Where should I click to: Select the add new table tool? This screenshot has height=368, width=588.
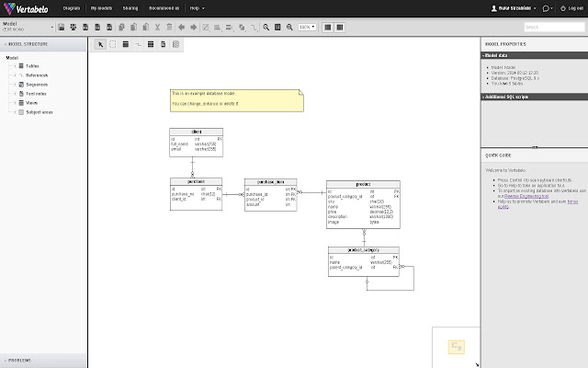coord(125,43)
